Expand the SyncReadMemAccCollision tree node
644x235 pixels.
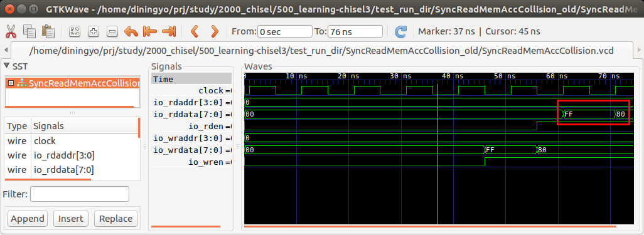pos(11,83)
